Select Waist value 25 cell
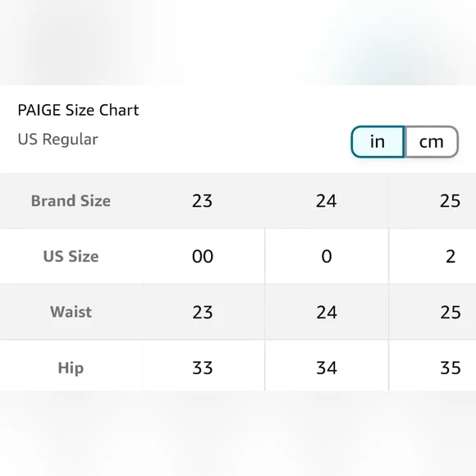Screen dimensions: 476x476 [433, 312]
